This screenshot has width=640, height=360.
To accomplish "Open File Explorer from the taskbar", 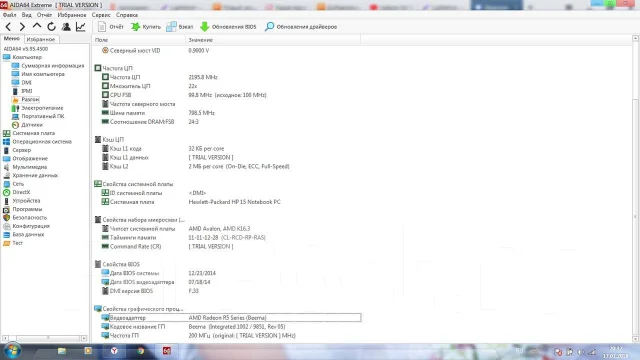I will pos(62,351).
